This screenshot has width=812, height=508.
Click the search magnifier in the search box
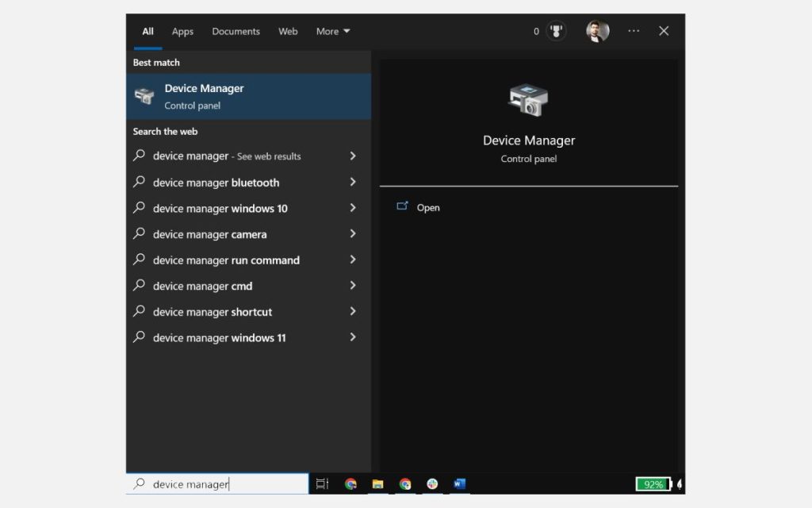point(140,483)
